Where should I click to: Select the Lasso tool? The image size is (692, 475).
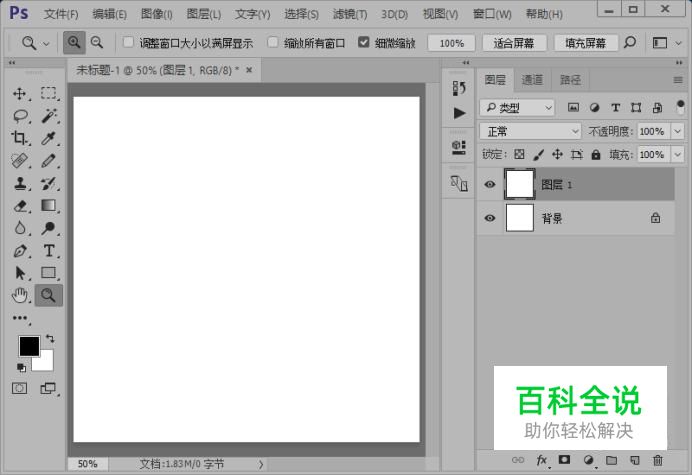point(19,116)
